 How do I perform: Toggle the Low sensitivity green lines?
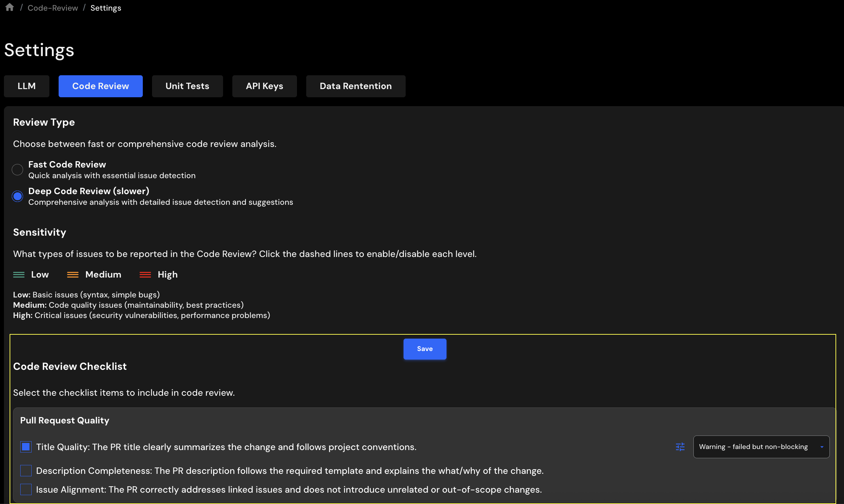[19, 275]
